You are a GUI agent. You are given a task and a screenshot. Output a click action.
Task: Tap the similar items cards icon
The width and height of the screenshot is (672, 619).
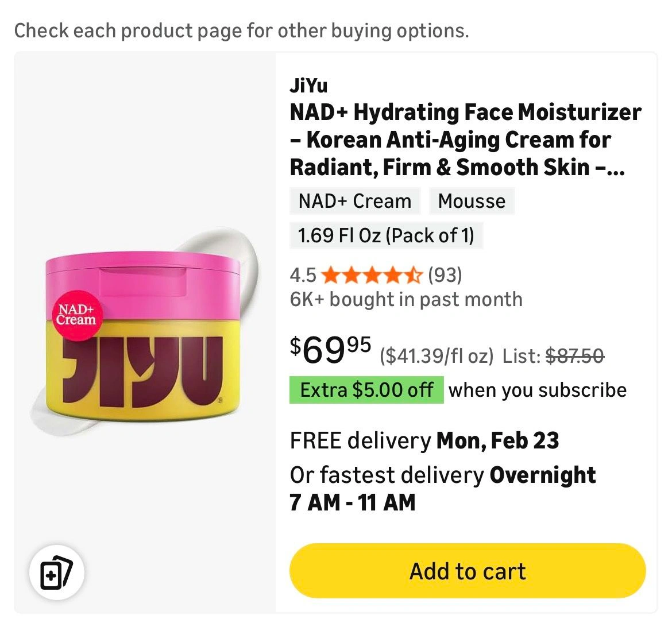click(x=56, y=572)
